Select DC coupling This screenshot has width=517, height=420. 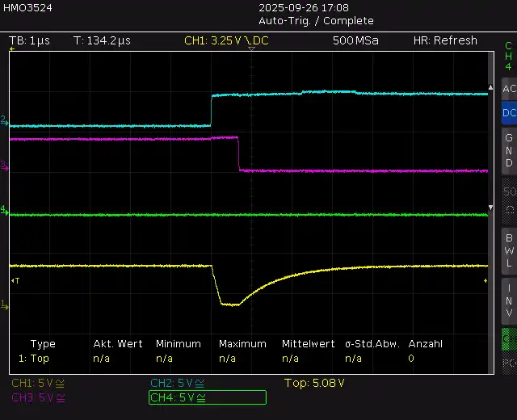[x=508, y=113]
